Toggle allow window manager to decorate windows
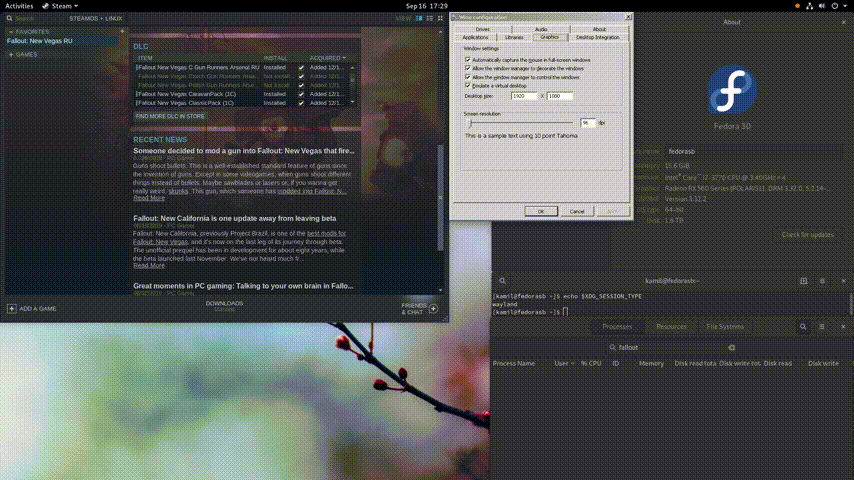 click(x=467, y=68)
